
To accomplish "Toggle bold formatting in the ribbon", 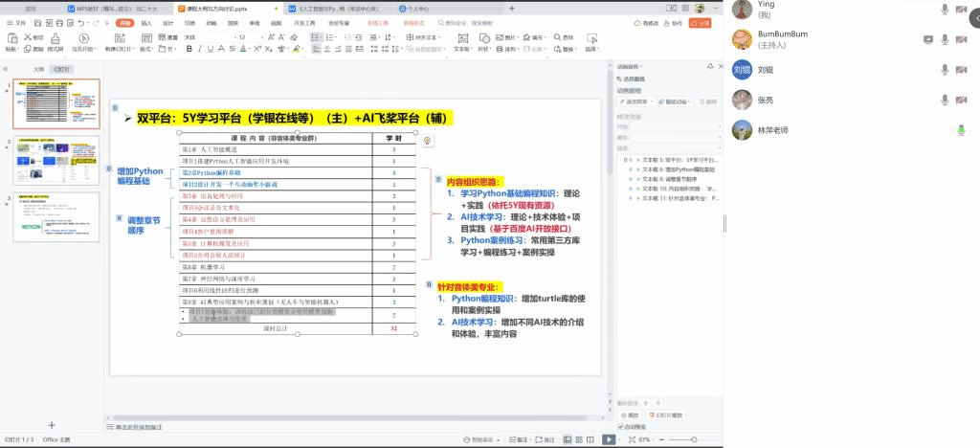I will [189, 49].
